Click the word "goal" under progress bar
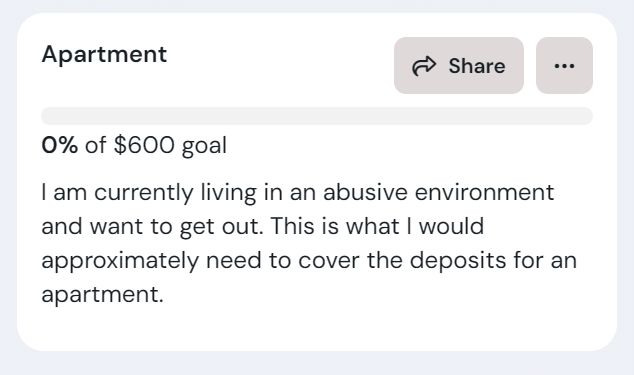The image size is (634, 375). [x=204, y=146]
